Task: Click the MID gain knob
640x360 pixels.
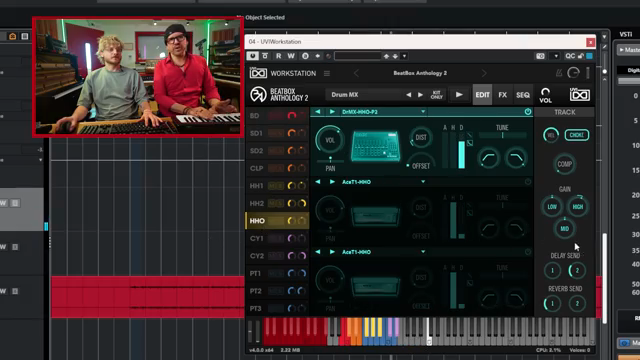Action: (564, 229)
